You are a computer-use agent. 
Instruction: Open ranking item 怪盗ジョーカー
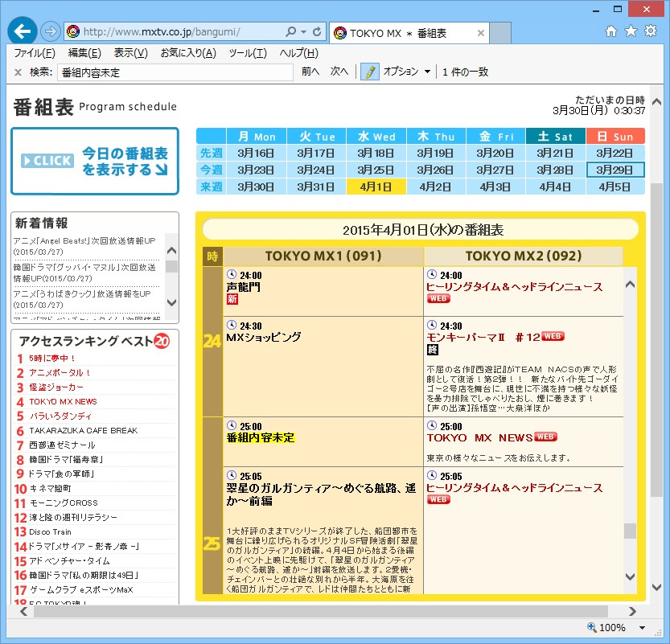pyautogui.click(x=56, y=387)
